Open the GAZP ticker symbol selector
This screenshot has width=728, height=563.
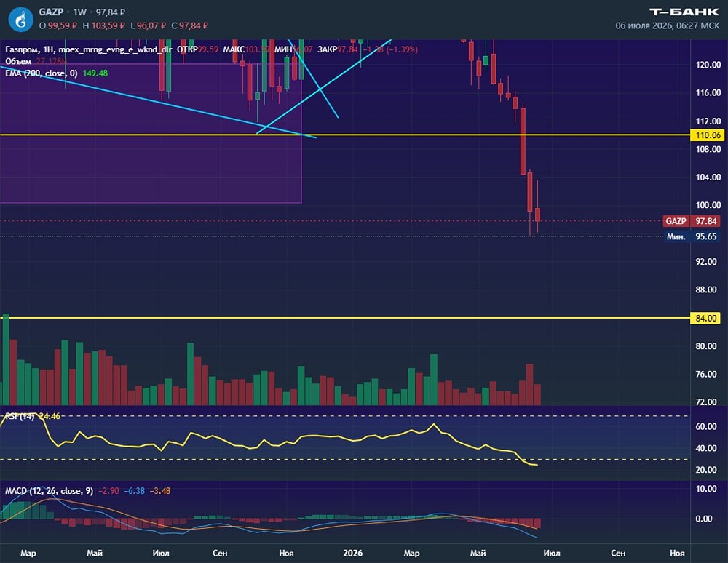(51, 12)
